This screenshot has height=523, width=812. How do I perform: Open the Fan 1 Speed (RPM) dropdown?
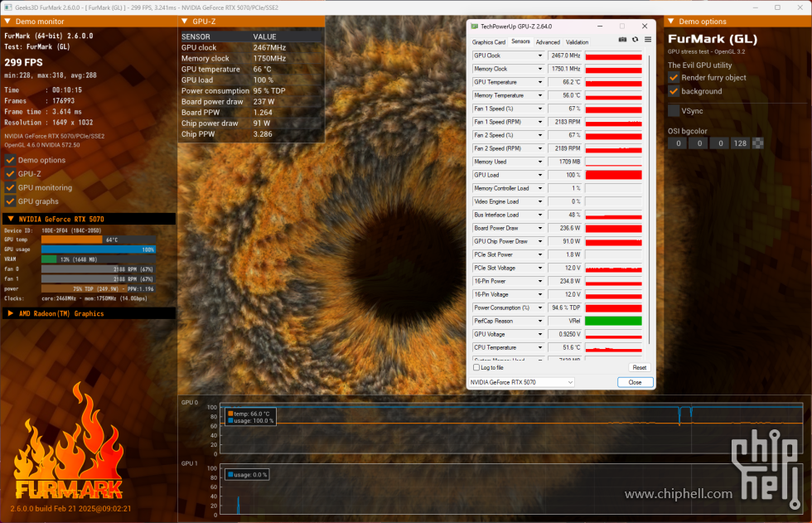(540, 122)
